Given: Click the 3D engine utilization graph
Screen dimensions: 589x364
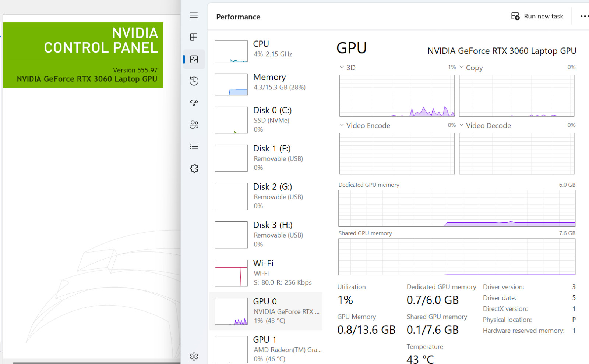Looking at the screenshot, I should (x=397, y=96).
